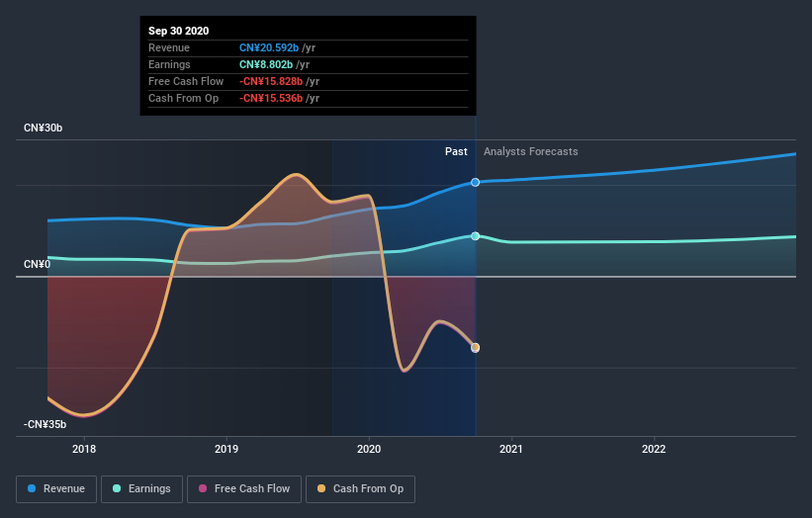
Task: Click the 2019 x-axis label
Action: tap(226, 449)
